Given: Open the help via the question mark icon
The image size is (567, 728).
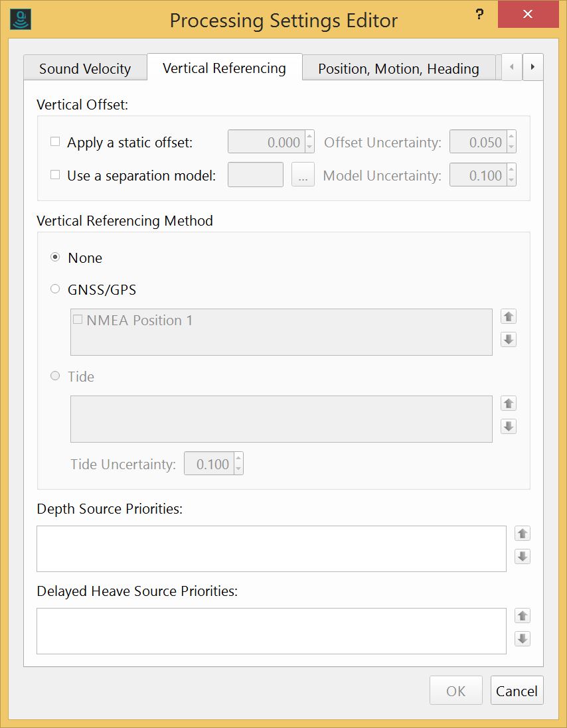Looking at the screenshot, I should (x=479, y=14).
